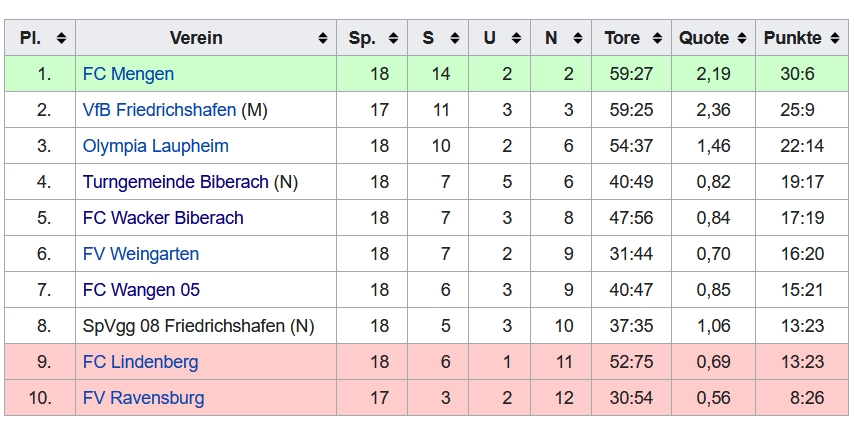The height and width of the screenshot is (422, 860).
Task: Select the Punkte cell showing 30:6
Action: pyautogui.click(x=802, y=74)
